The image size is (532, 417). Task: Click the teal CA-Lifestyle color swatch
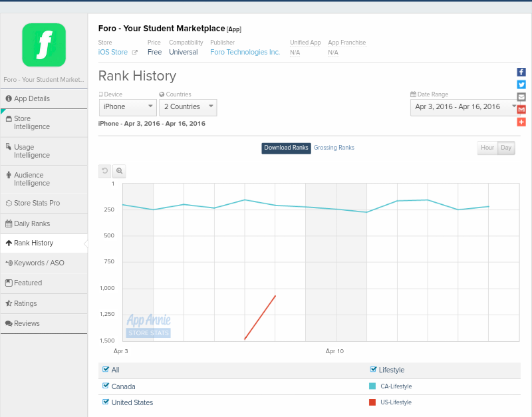(372, 386)
